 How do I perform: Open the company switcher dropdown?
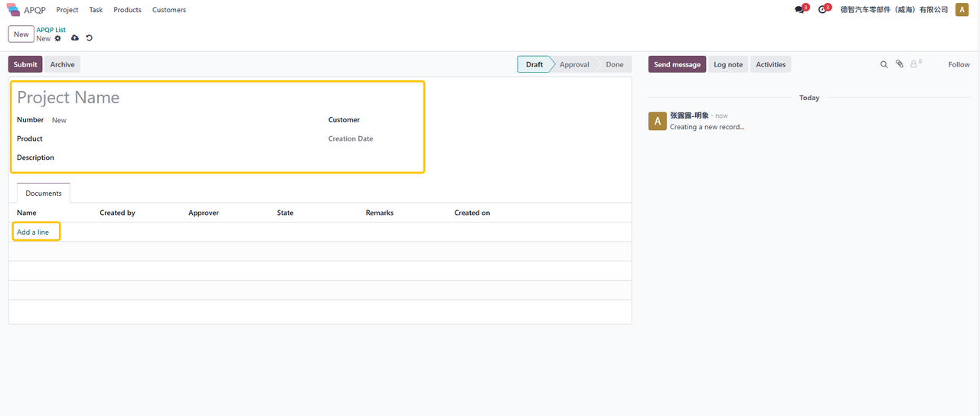click(x=893, y=10)
